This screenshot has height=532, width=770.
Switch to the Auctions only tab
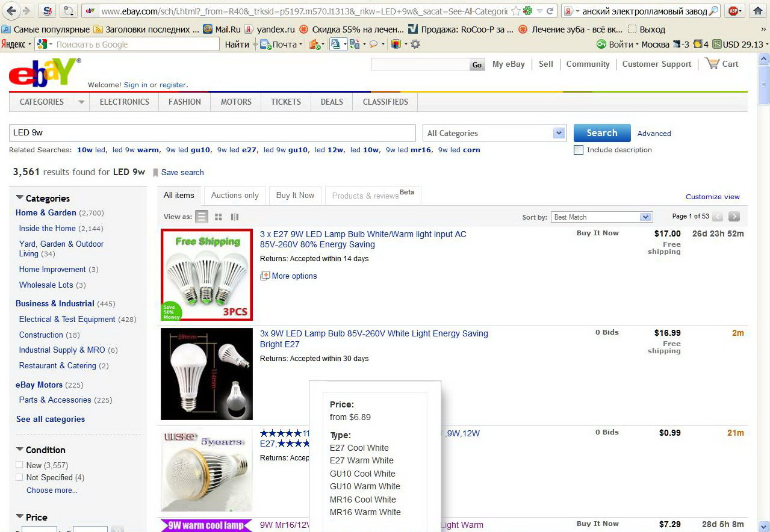[235, 195]
